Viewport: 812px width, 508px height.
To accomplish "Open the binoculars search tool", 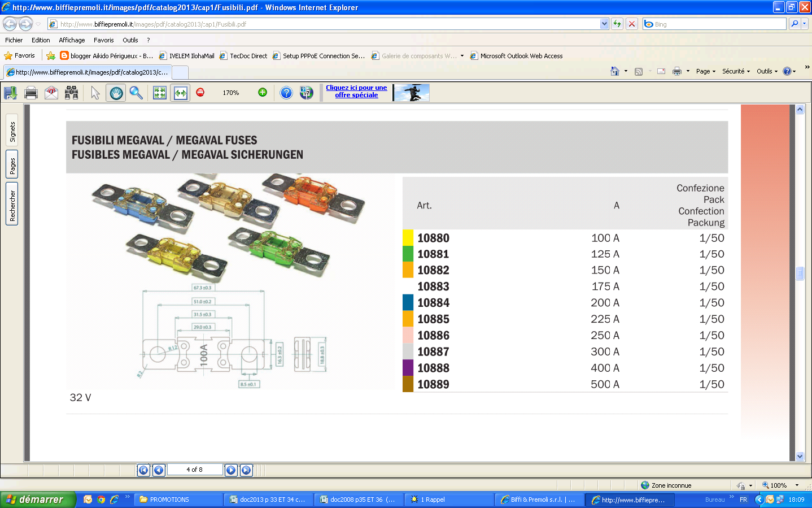I will (72, 93).
